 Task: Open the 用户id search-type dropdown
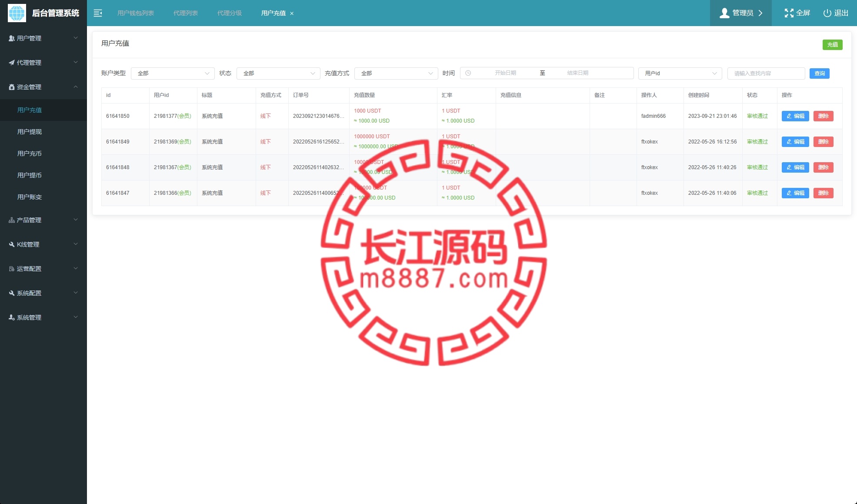point(680,73)
